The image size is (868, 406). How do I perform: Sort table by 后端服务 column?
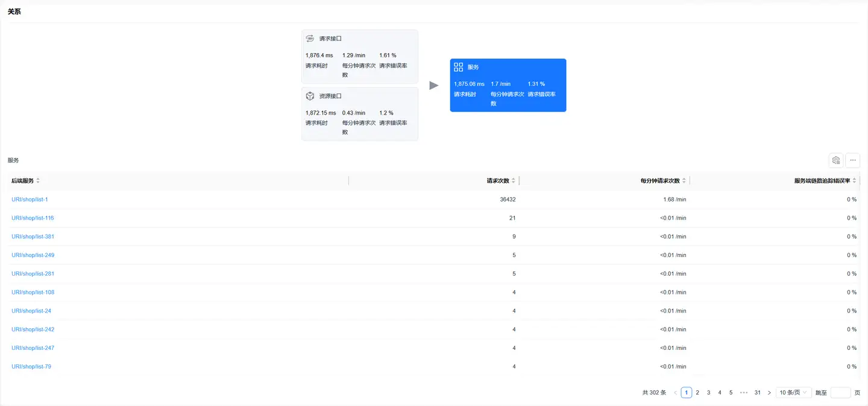[38, 181]
